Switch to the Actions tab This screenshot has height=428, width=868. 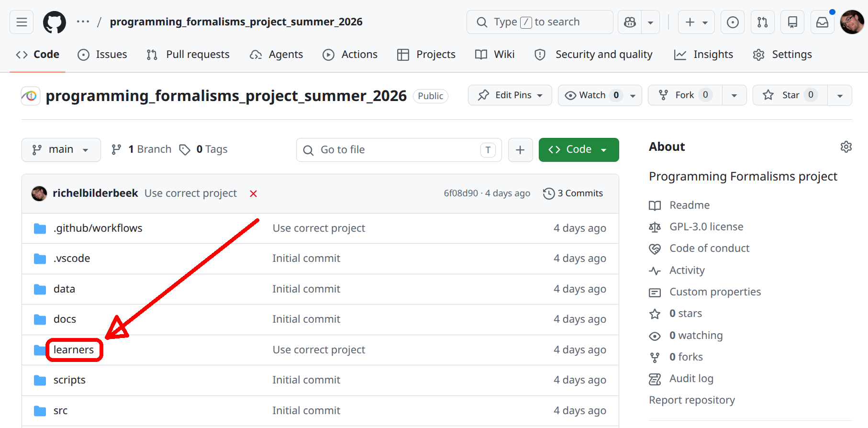point(350,55)
